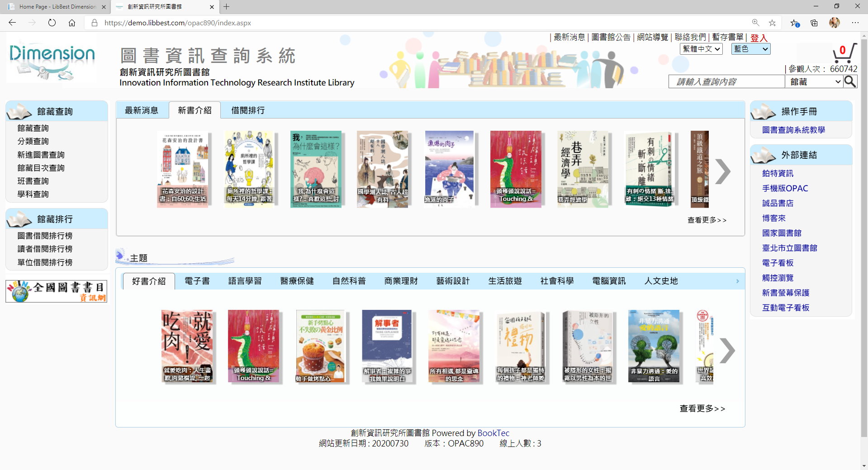
Task: Open the 暫存書單 link
Action: pyautogui.click(x=728, y=37)
